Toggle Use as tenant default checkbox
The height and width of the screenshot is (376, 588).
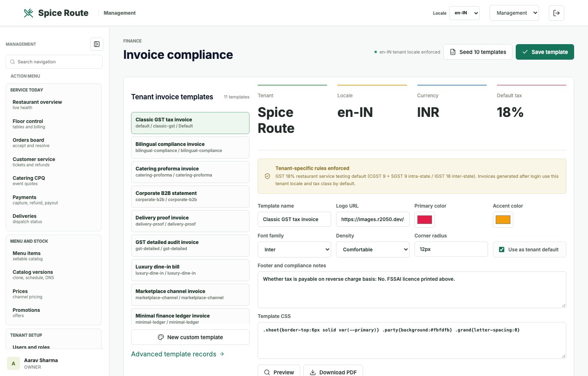pos(501,249)
